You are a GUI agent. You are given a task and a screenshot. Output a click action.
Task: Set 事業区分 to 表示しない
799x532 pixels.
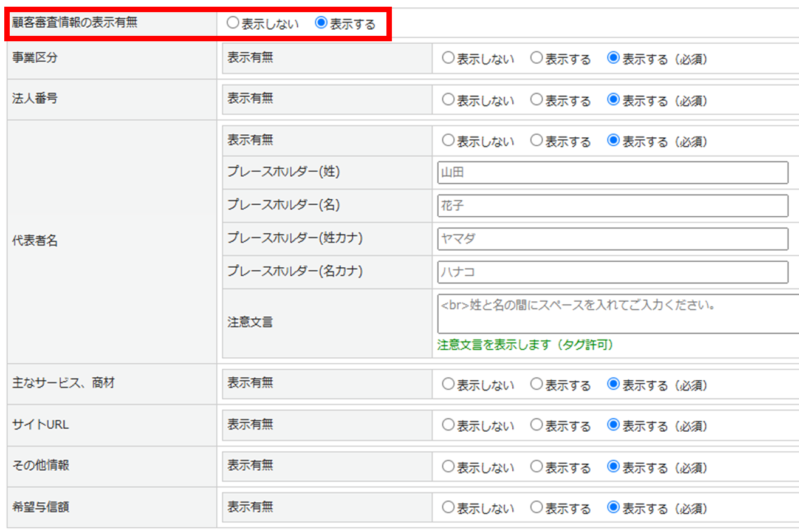[x=448, y=58]
